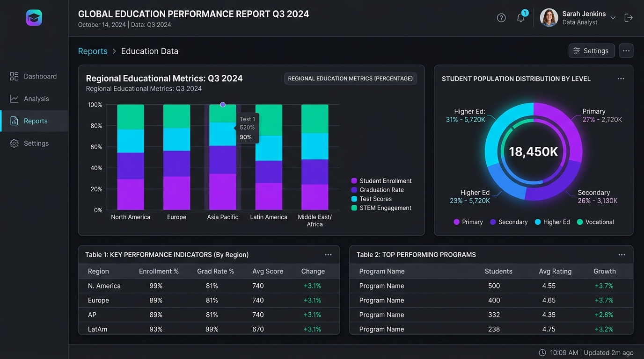
Task: Click the Analysis line chart icon
Action: coord(14,99)
